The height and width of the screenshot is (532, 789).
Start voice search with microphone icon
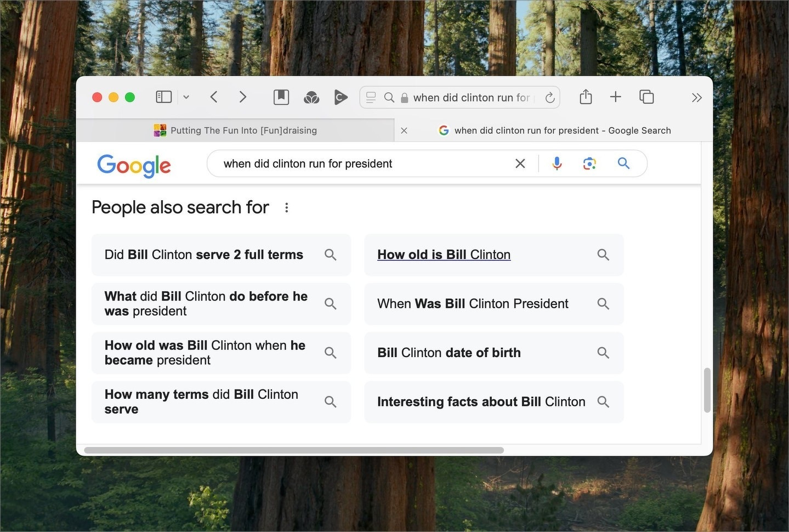557,163
